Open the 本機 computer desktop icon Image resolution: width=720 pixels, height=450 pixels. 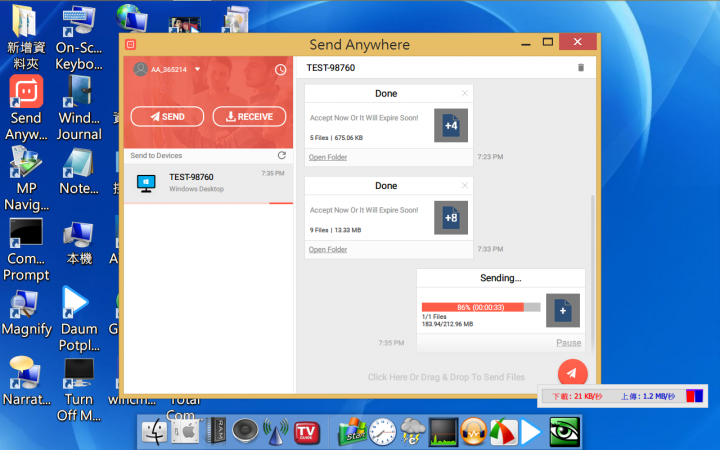coord(79,243)
